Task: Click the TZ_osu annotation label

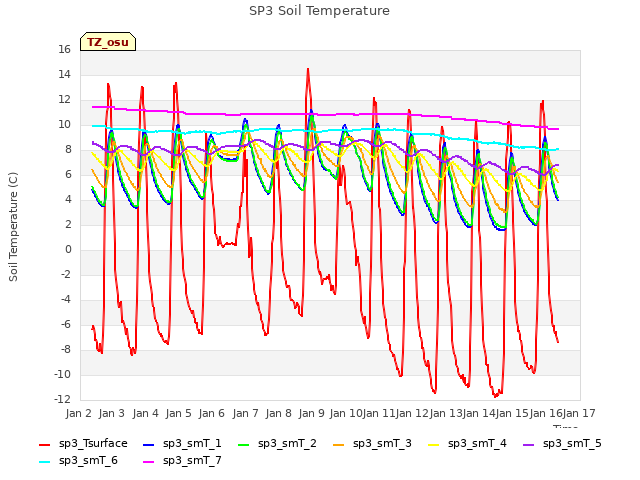Action: pyautogui.click(x=108, y=42)
